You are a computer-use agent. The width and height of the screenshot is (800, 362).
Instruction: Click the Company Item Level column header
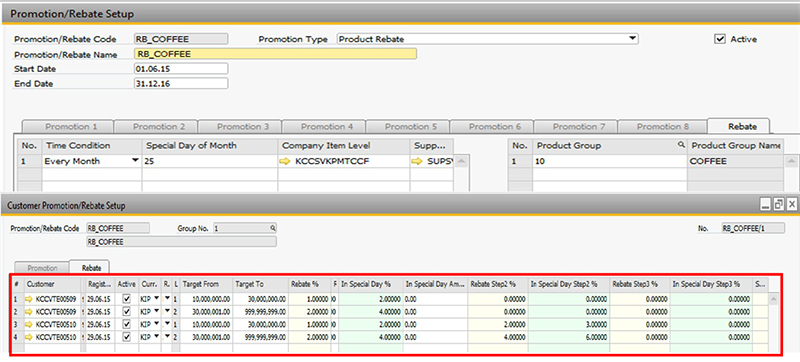pos(343,145)
